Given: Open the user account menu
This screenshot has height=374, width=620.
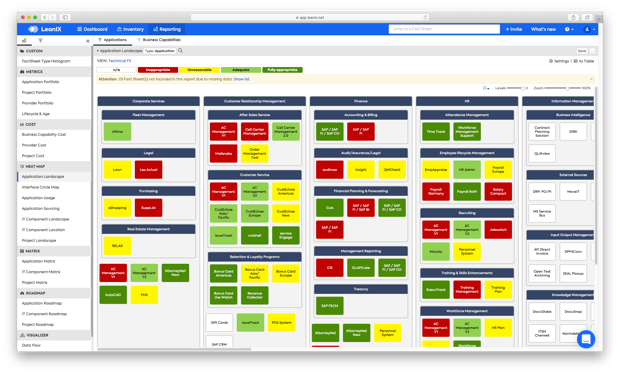Looking at the screenshot, I should (x=590, y=29).
